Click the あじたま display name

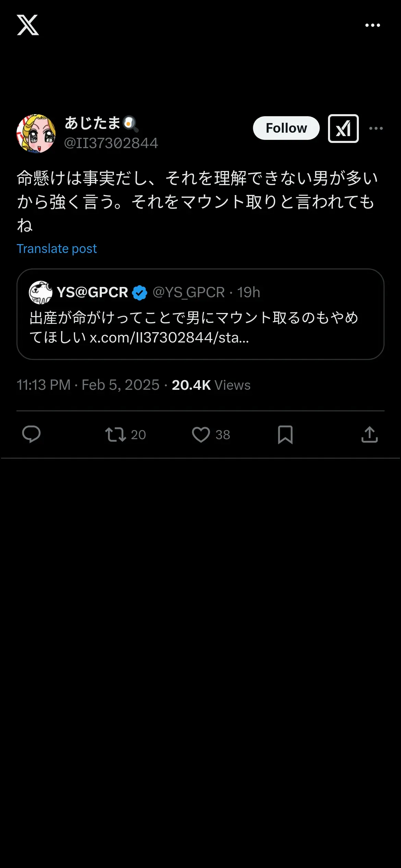(x=93, y=123)
